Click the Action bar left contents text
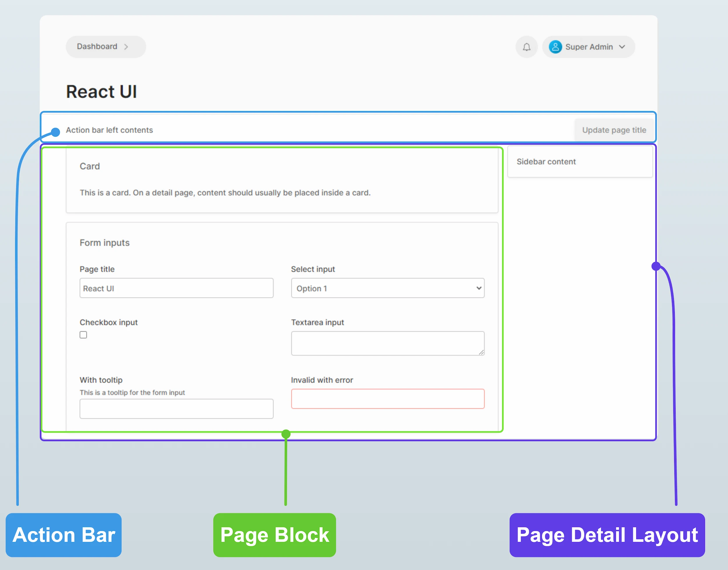This screenshot has height=570, width=728. [x=109, y=130]
